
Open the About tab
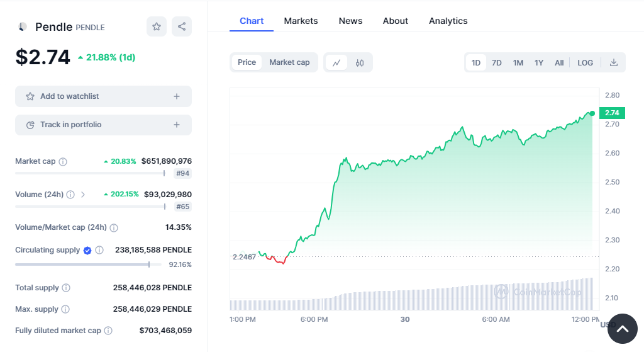[396, 21]
